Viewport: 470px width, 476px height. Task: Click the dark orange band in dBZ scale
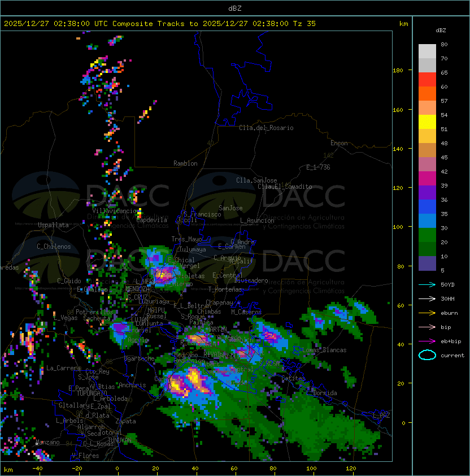click(427, 93)
